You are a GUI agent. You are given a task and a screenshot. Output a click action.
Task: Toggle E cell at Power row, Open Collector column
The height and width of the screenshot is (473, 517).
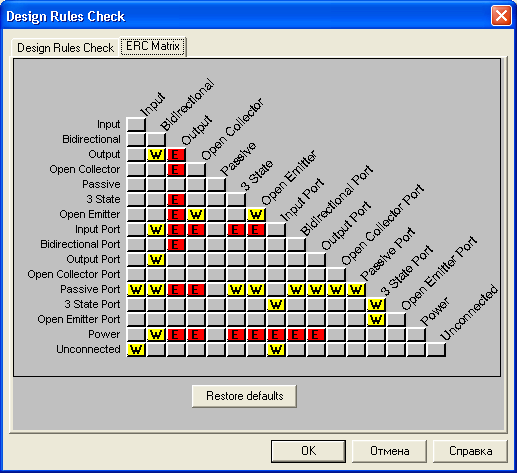(x=196, y=334)
